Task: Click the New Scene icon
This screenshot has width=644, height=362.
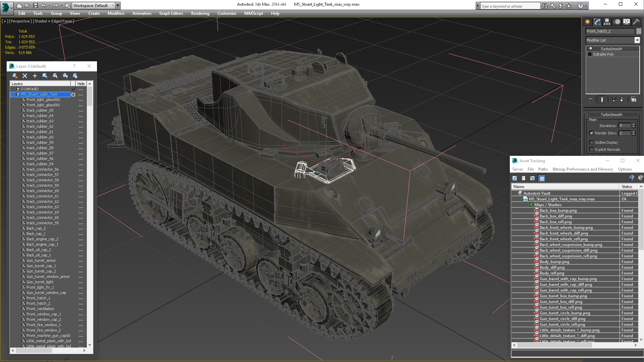Action: tap(19, 5)
